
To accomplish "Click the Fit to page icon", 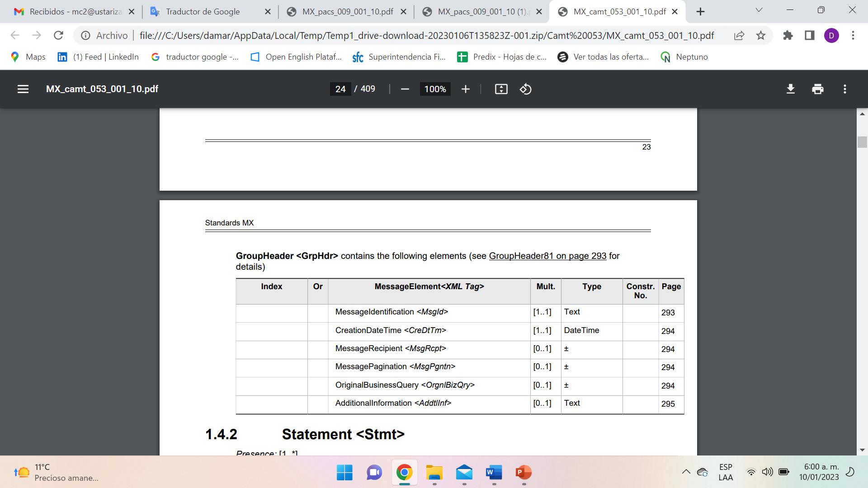I will pyautogui.click(x=501, y=89).
